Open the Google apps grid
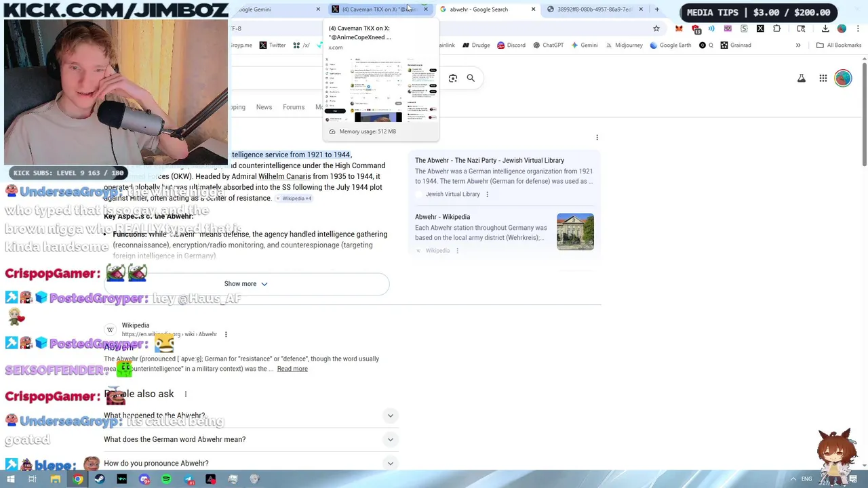The image size is (868, 488). click(x=823, y=79)
